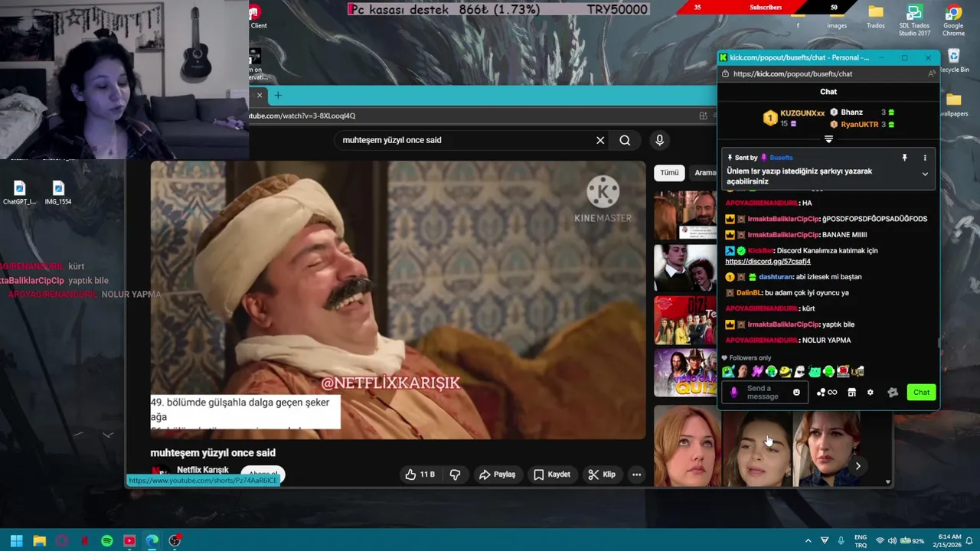Toggle read-aloud icon in Kick address bar
Screen dimensions: 980x551
point(931,73)
